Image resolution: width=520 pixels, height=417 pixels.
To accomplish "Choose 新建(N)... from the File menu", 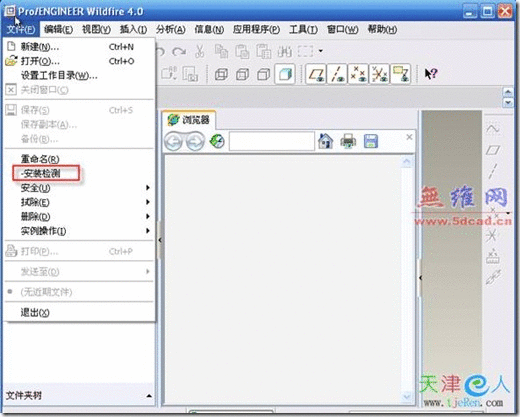I will (x=79, y=47).
